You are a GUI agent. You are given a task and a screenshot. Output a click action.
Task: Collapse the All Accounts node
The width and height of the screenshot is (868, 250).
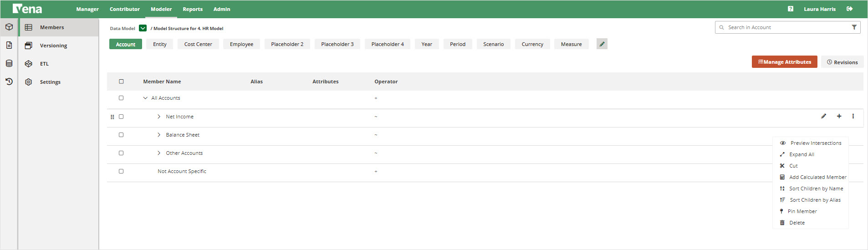145,98
